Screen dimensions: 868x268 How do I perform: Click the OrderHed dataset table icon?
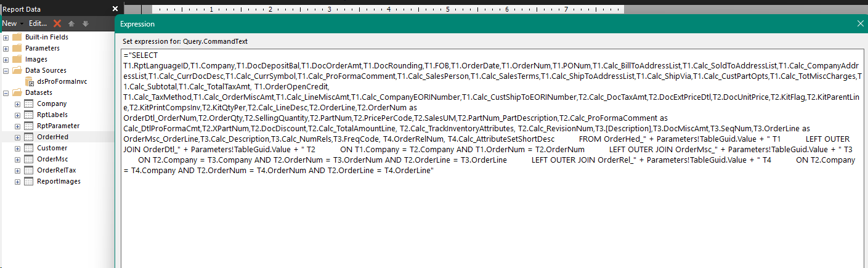click(28, 137)
